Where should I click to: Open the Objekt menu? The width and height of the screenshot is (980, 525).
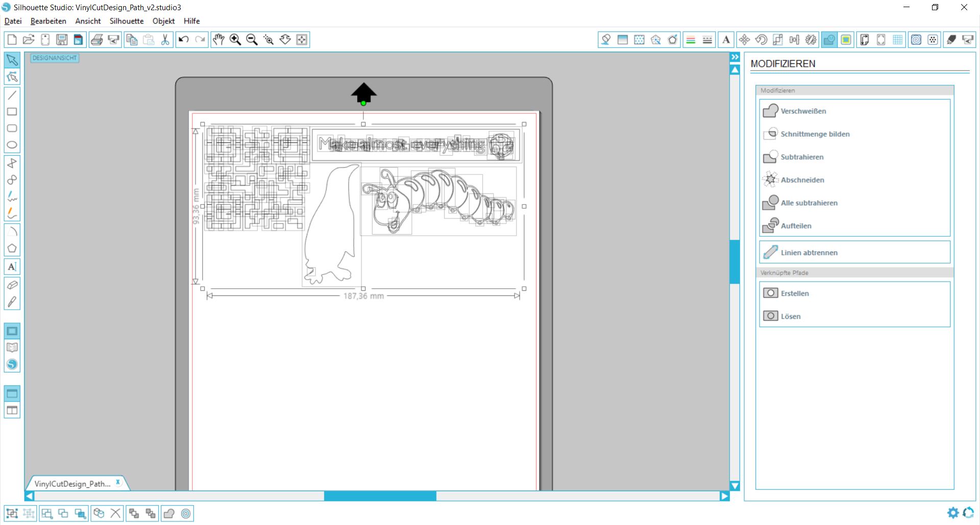(163, 21)
